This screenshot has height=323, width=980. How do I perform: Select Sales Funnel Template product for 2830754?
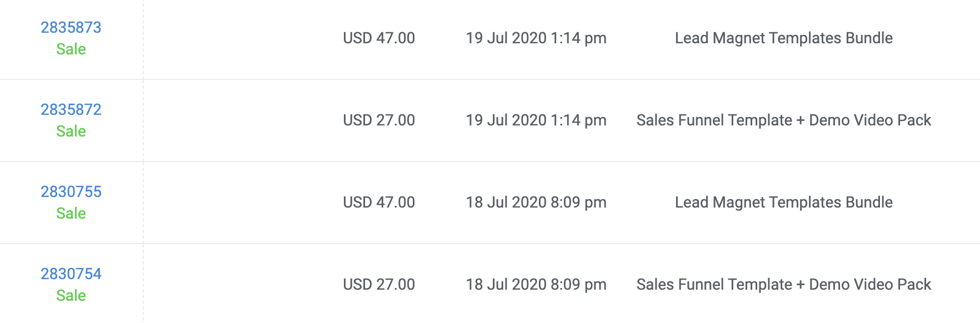pos(783,284)
